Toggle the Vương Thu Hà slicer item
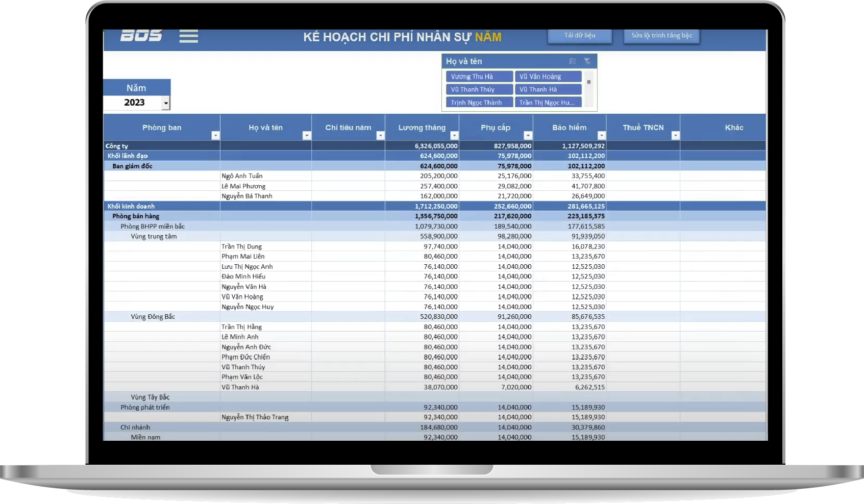This screenshot has height=504, width=864. pyautogui.click(x=479, y=77)
